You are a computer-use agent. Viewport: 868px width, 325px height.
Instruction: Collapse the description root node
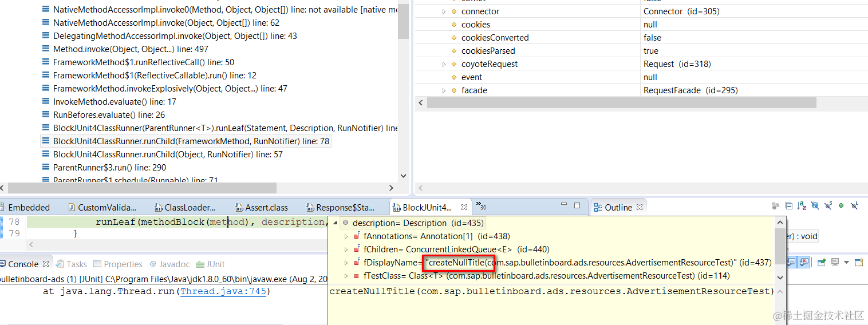tap(335, 223)
